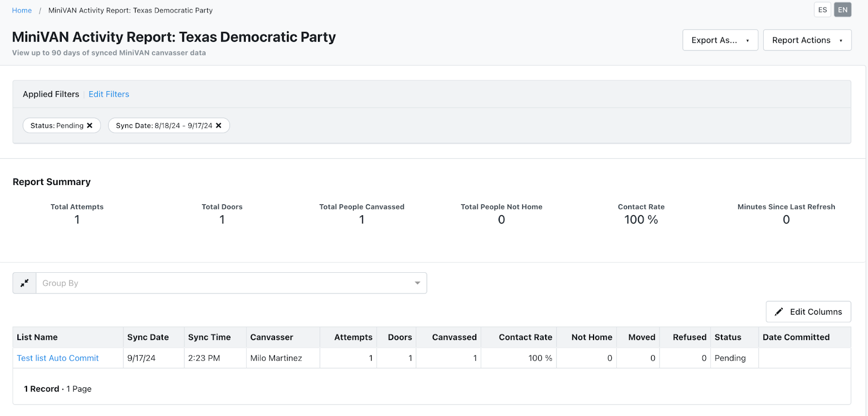
Task: Click the Total Attempts summary value
Action: [77, 220]
